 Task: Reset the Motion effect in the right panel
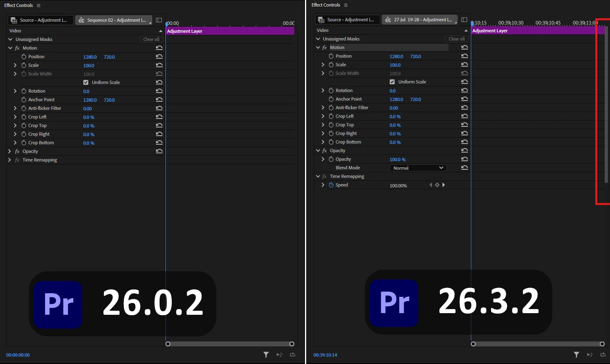click(465, 48)
